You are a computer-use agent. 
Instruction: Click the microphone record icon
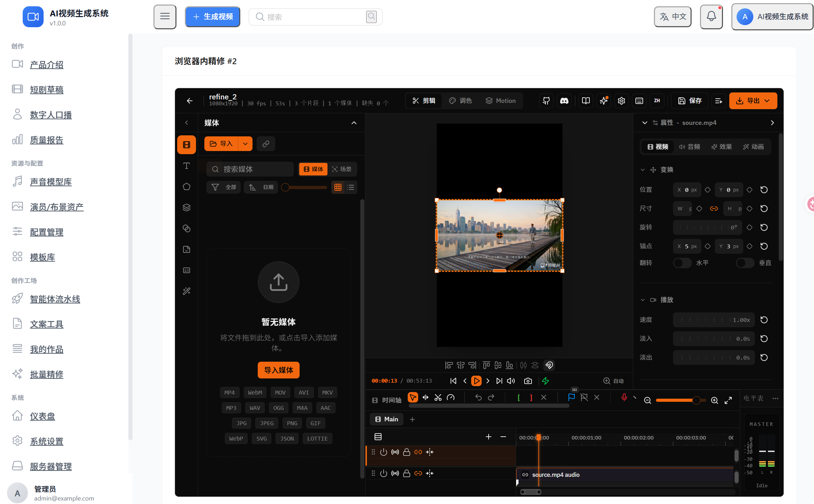624,398
